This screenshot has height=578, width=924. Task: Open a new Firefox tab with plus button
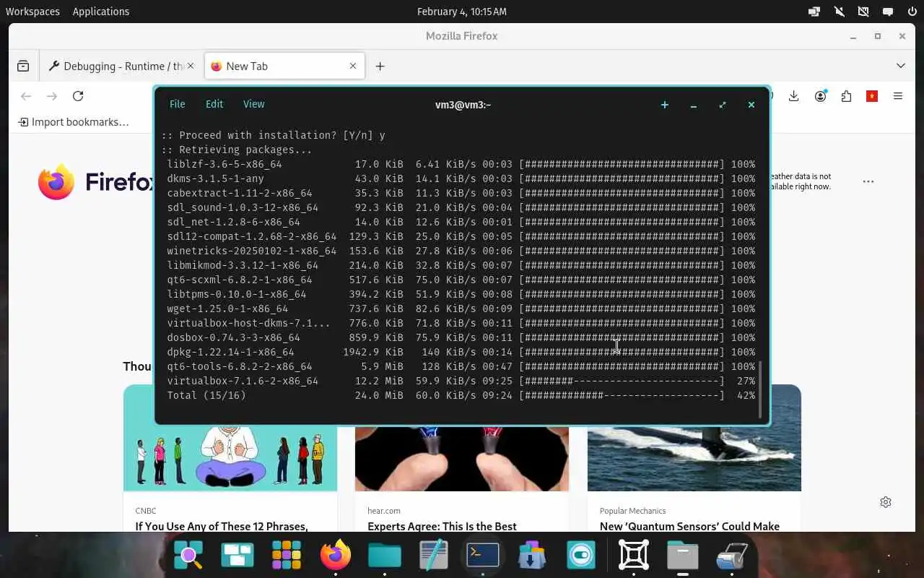380,66
